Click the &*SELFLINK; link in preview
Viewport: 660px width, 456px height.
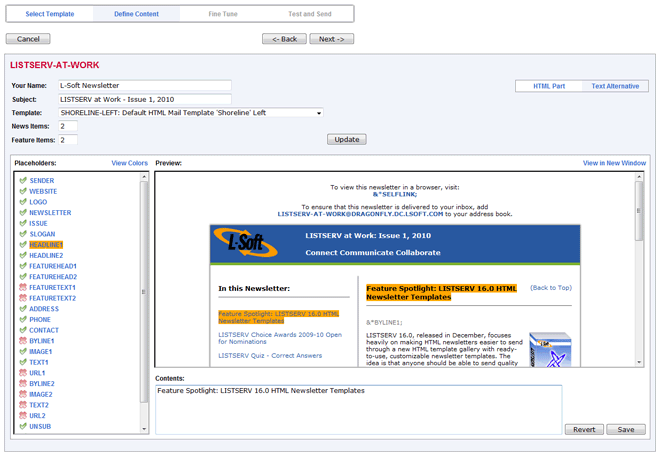395,194
